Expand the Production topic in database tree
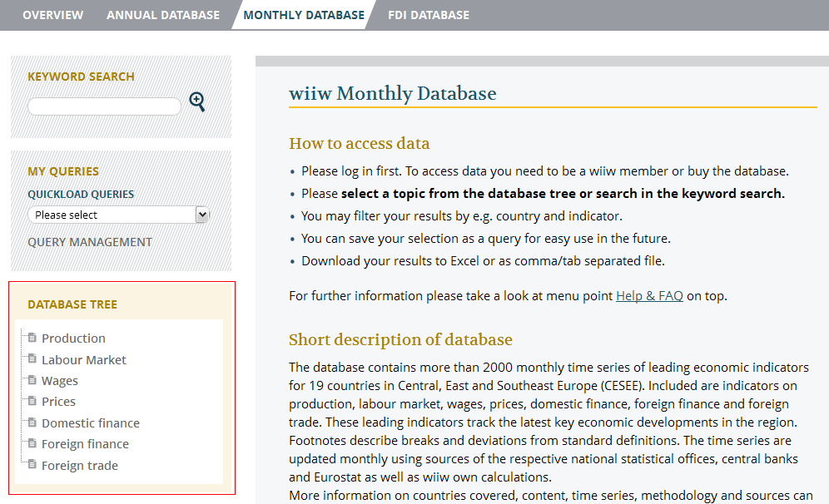The image size is (829, 504). click(x=73, y=338)
